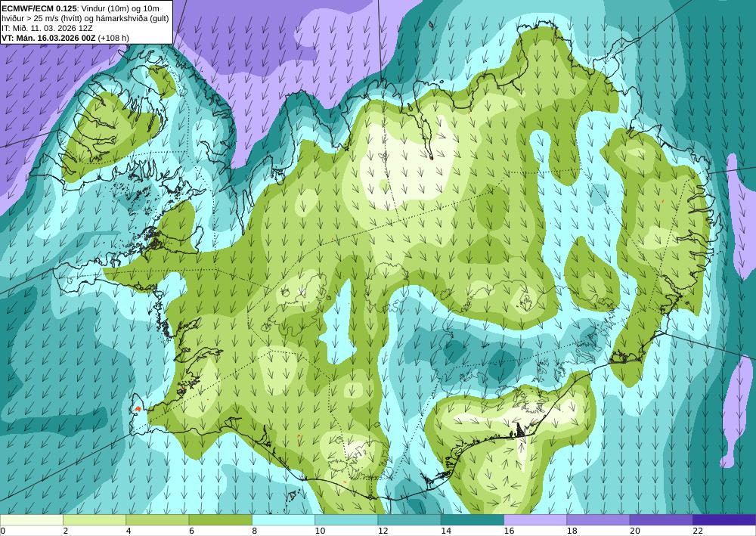Screen dimensions: 756x536
Task: Click the medium green 4–6 m/s legend swatch
Action: 157,520
